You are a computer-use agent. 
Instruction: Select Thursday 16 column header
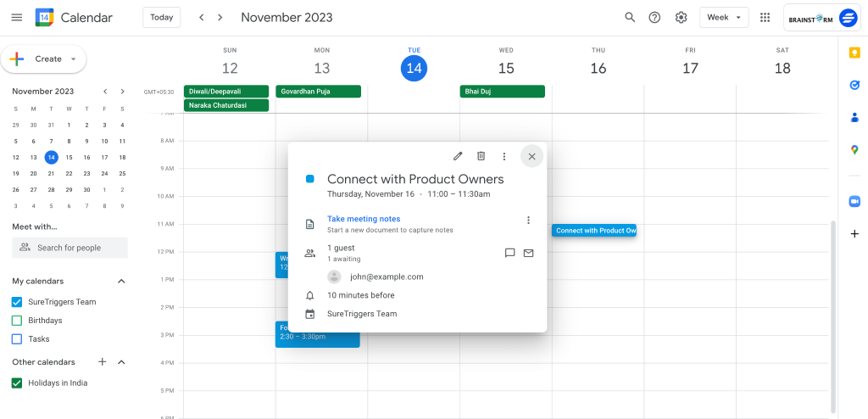pyautogui.click(x=598, y=63)
